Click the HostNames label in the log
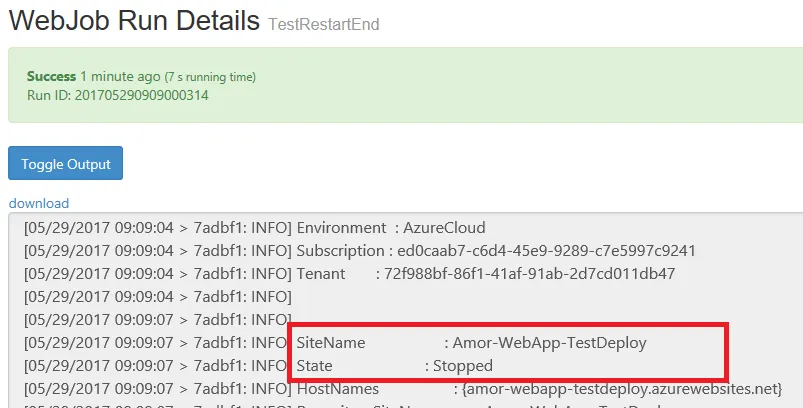This screenshot has height=408, width=803. click(338, 388)
